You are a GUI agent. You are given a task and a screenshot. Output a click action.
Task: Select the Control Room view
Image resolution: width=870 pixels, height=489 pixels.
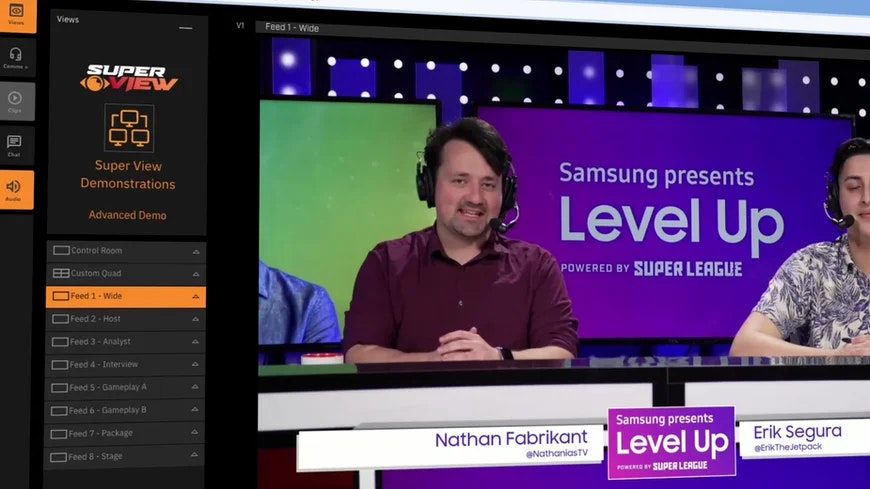pyautogui.click(x=126, y=251)
